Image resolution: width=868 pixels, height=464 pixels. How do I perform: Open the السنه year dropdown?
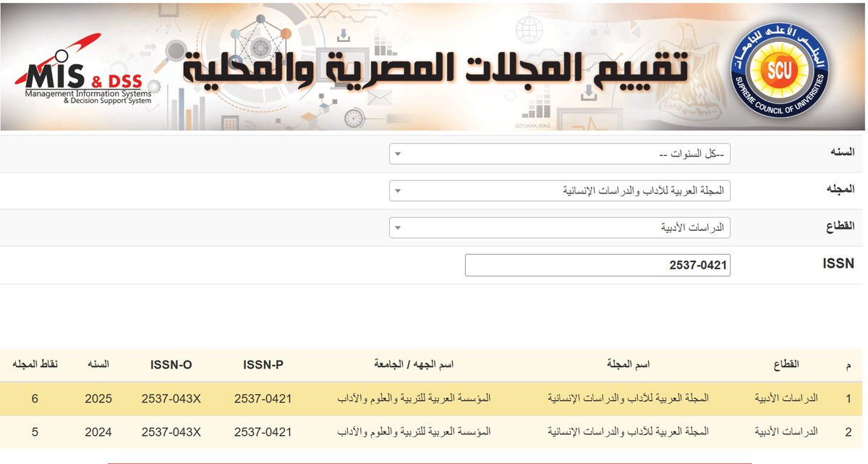click(x=560, y=154)
